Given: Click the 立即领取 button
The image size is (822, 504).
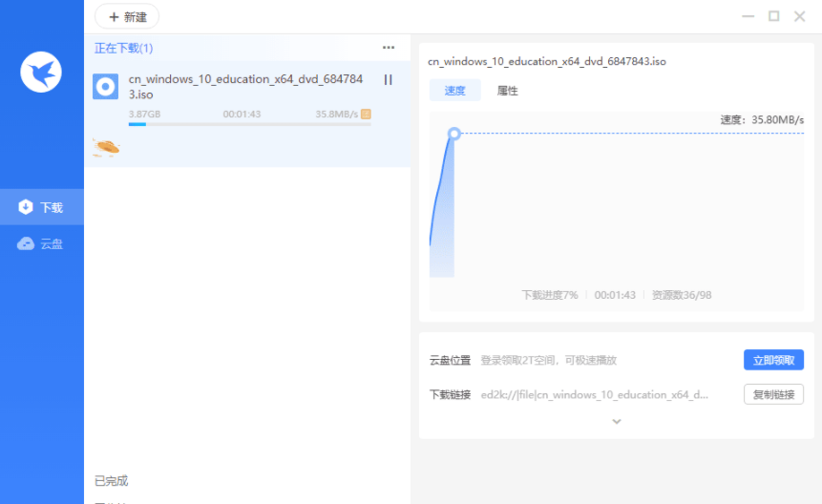Looking at the screenshot, I should (773, 360).
